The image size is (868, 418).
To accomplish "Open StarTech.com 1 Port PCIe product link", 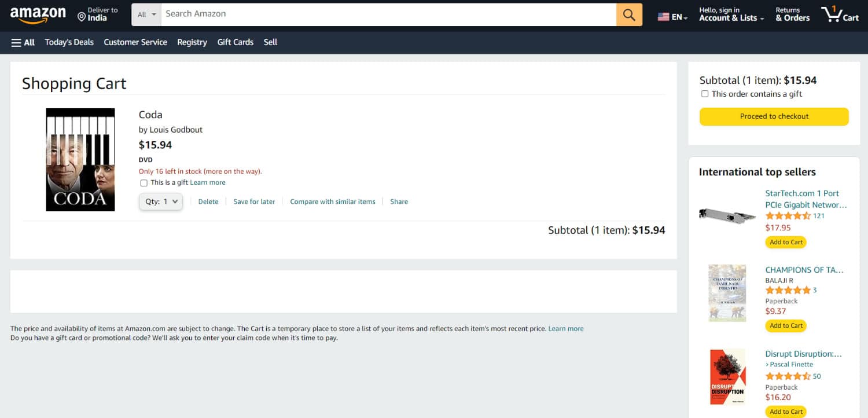I will [806, 199].
